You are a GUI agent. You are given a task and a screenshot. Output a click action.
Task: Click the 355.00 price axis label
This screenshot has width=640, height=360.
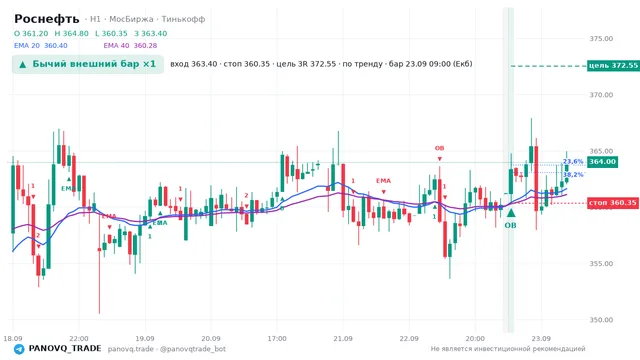point(601,264)
